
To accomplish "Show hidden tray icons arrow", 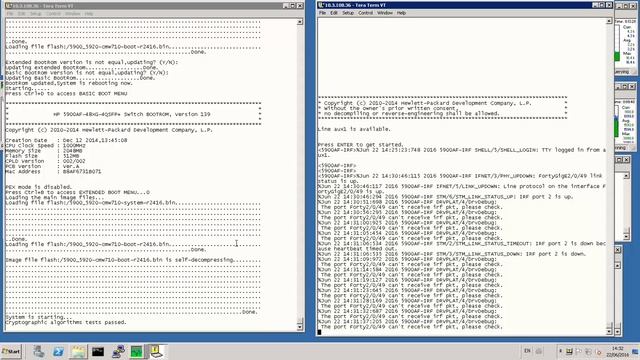I will click(x=560, y=351).
